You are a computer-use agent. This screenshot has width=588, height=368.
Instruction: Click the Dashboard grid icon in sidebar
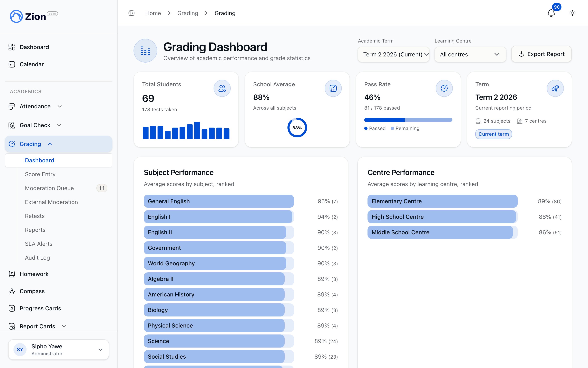(12, 47)
